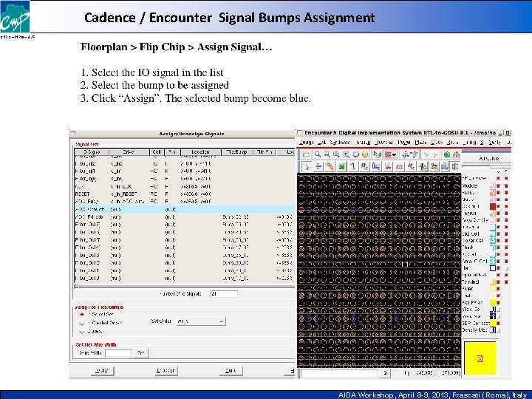
Task: Click the Tile/Bump column header
Action: pyautogui.click(x=237, y=152)
